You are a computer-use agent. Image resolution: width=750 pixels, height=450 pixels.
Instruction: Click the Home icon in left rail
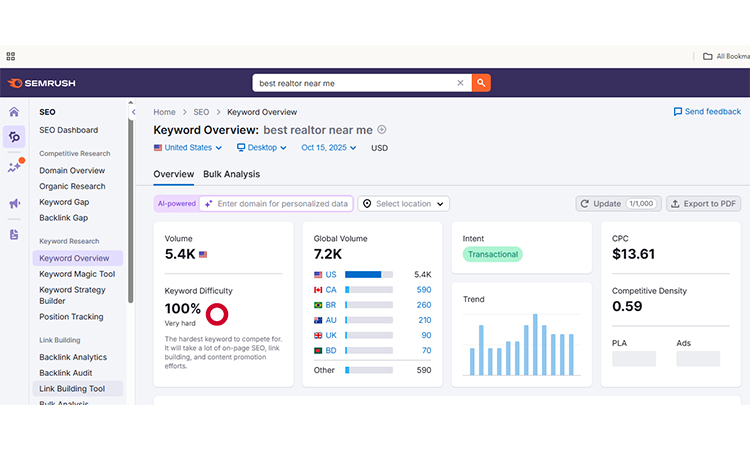pyautogui.click(x=14, y=112)
